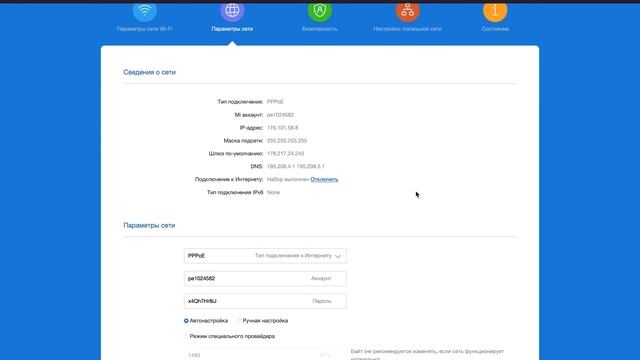Image resolution: width=640 pixels, height=360 pixels.
Task: Click the Маска подсети label
Action: pyautogui.click(x=243, y=140)
